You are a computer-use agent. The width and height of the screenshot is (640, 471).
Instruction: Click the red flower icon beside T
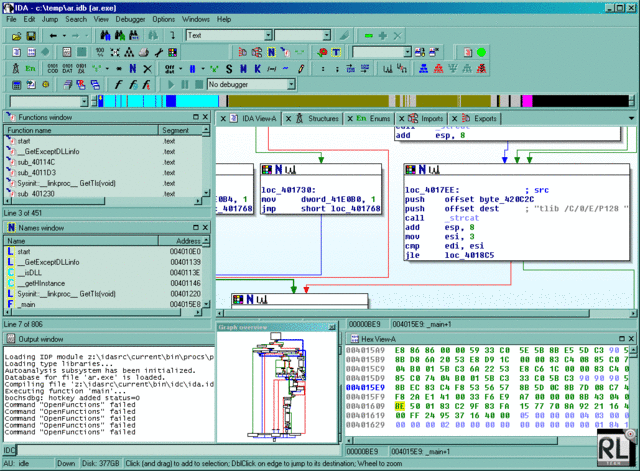pos(322,52)
